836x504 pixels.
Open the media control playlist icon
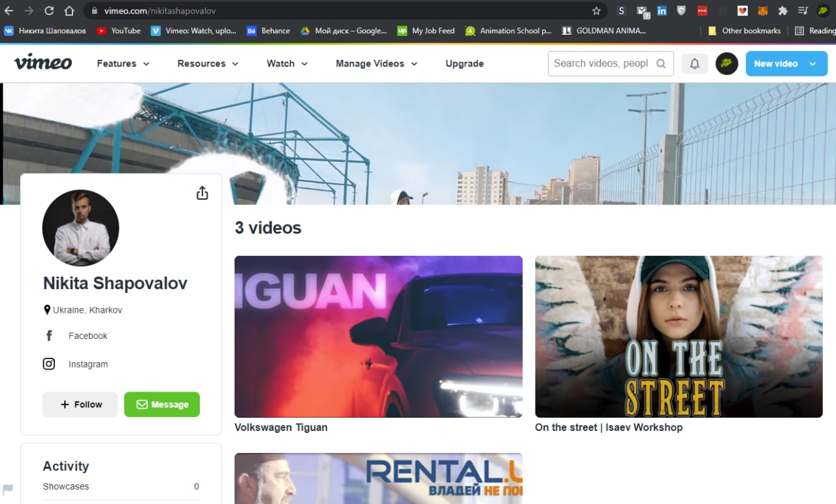[803, 11]
